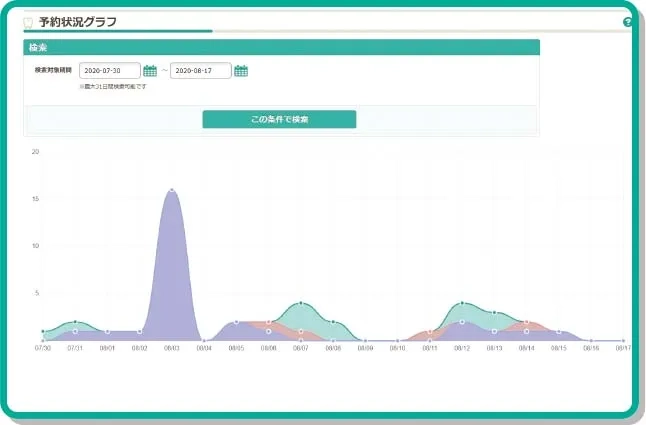The image size is (646, 425).
Task: Focus the start date field 2020-07-30
Action: [x=109, y=71]
